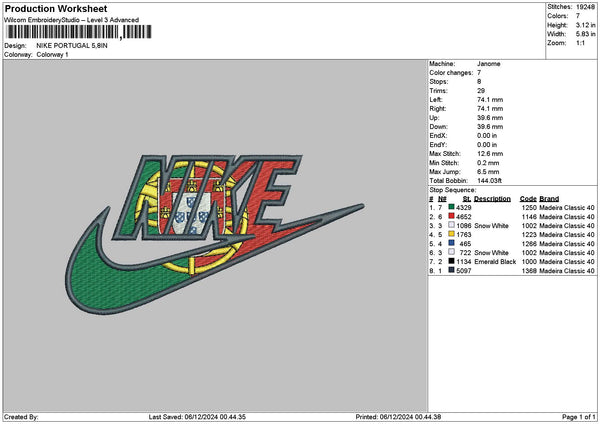Select the design name NIKE PORTUGAL 5,8IN
This screenshot has width=600, height=424.
point(72,46)
